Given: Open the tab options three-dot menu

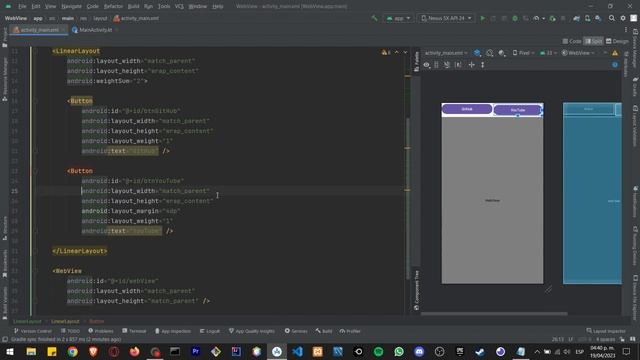Looking at the screenshot, I should click(x=626, y=30).
